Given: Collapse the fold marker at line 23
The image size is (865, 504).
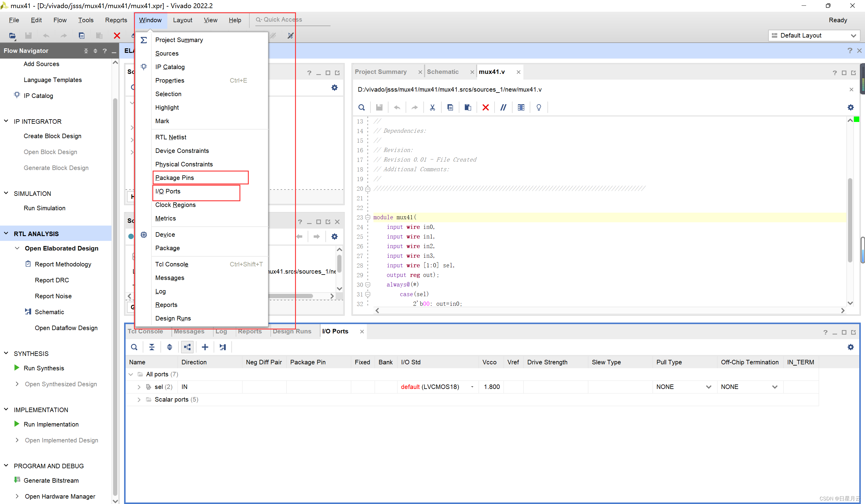Looking at the screenshot, I should 368,217.
